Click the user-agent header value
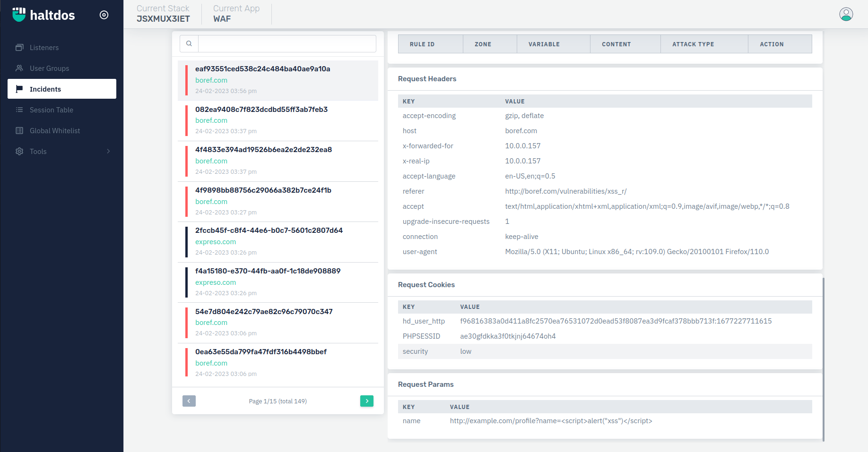The height and width of the screenshot is (452, 868). tap(637, 252)
